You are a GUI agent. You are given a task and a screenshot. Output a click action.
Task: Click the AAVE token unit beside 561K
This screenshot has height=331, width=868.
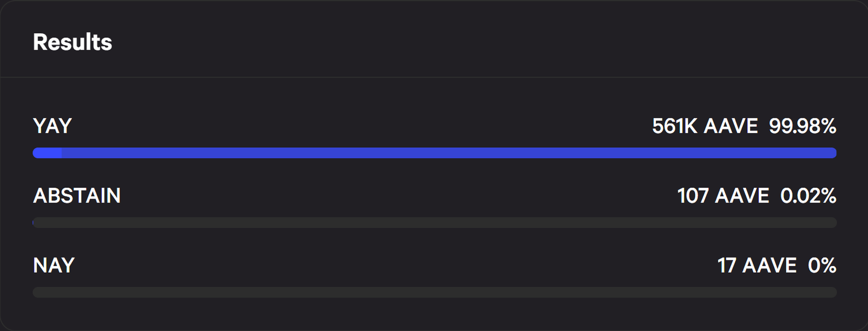pyautogui.click(x=731, y=127)
